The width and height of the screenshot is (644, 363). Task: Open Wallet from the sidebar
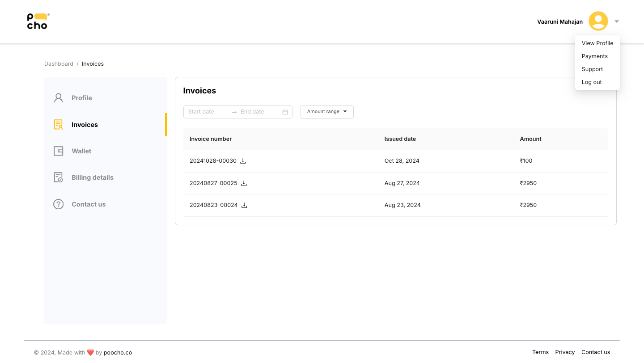81,151
